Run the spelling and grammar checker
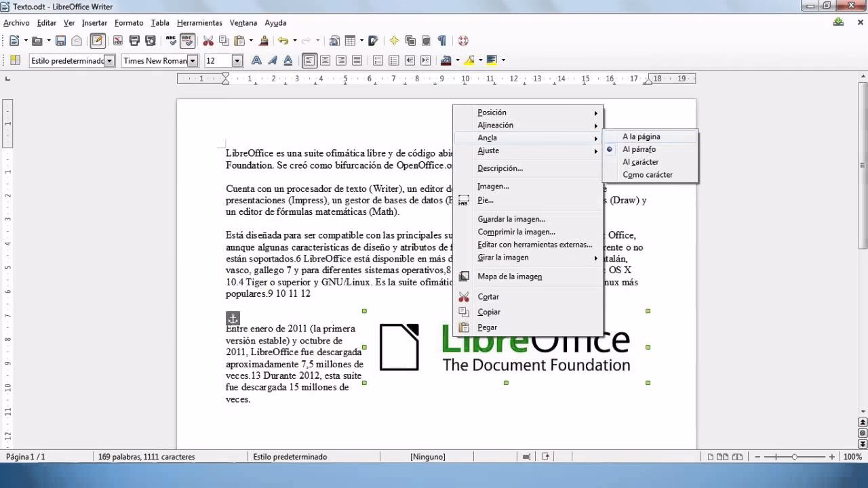 click(172, 40)
